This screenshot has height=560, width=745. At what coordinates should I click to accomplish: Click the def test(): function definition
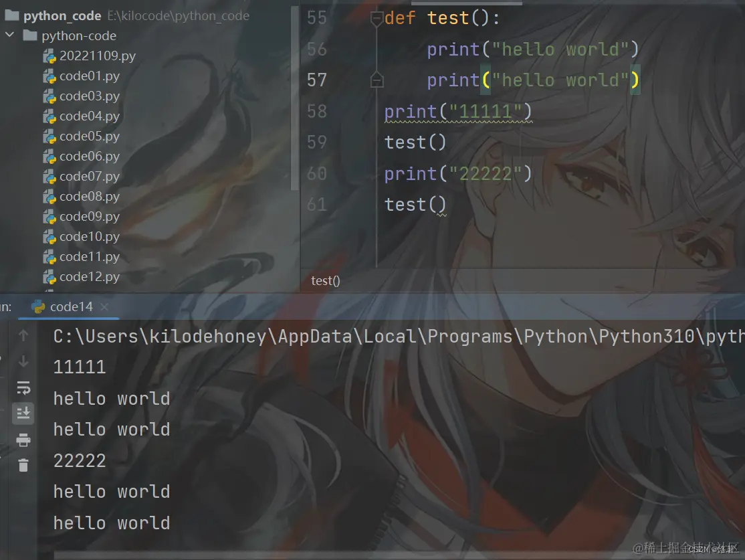442,19
